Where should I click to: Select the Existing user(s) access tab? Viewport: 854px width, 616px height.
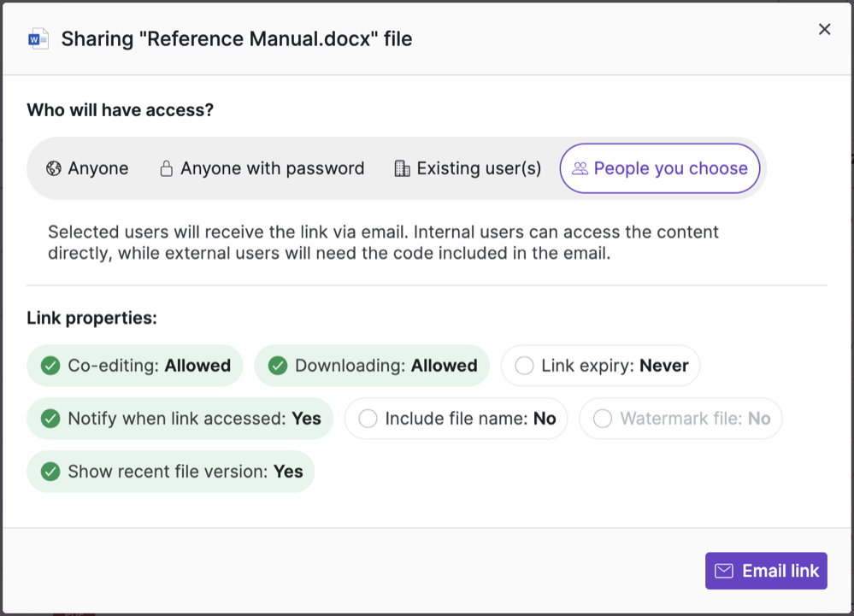[467, 168]
